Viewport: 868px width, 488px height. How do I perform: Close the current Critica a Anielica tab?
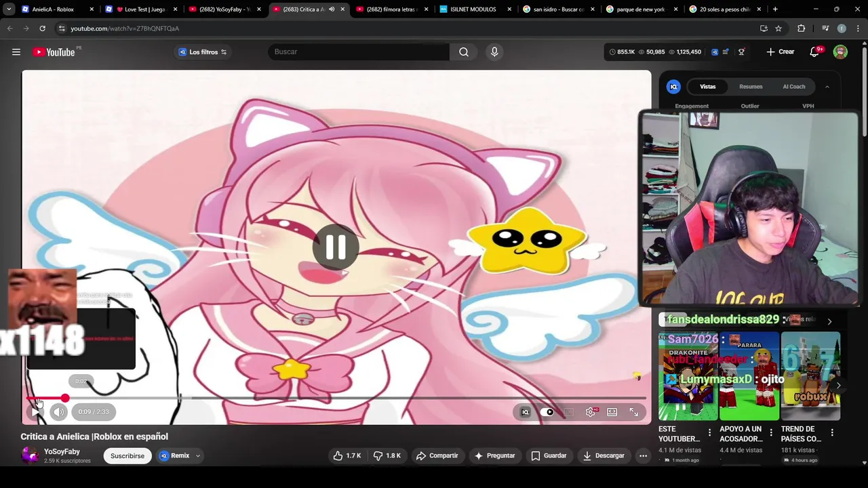click(x=342, y=9)
